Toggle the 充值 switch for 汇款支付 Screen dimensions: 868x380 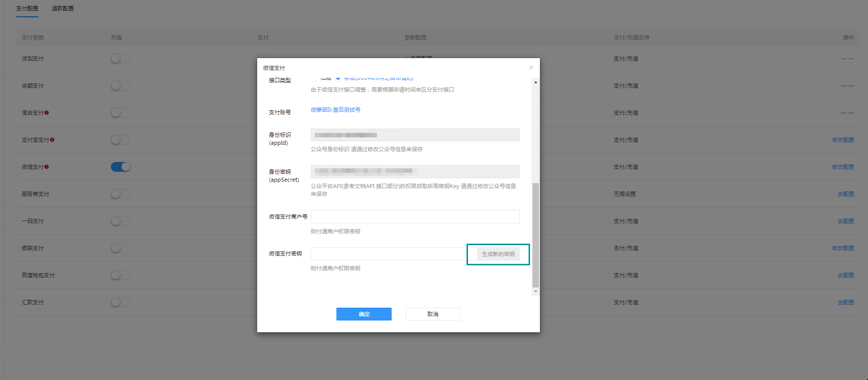pos(120,302)
